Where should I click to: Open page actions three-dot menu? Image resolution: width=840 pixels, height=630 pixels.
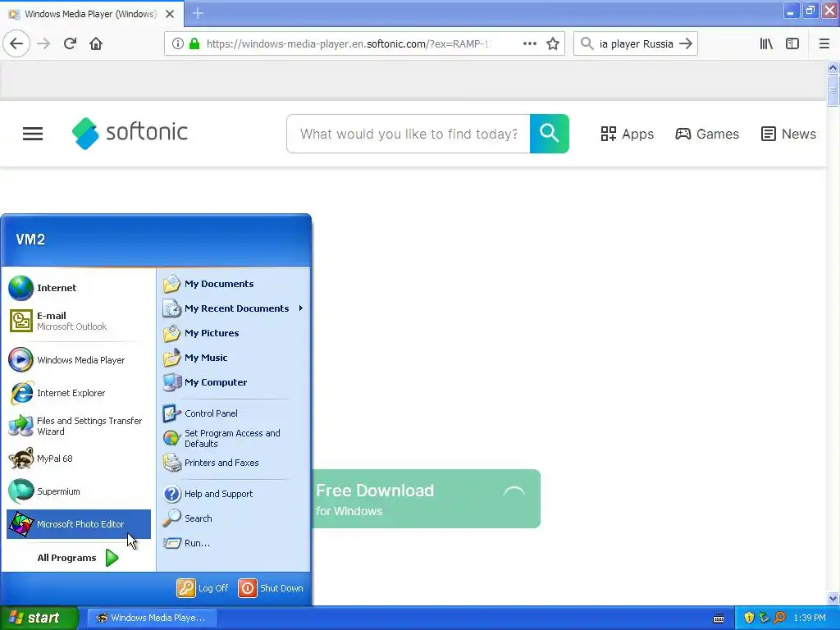coord(529,43)
